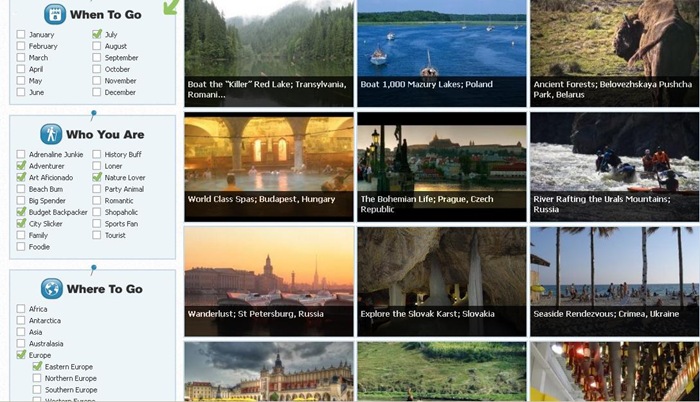Image resolution: width=700 pixels, height=402 pixels.
Task: Check the Sports Fan checkbox
Action: click(x=96, y=223)
